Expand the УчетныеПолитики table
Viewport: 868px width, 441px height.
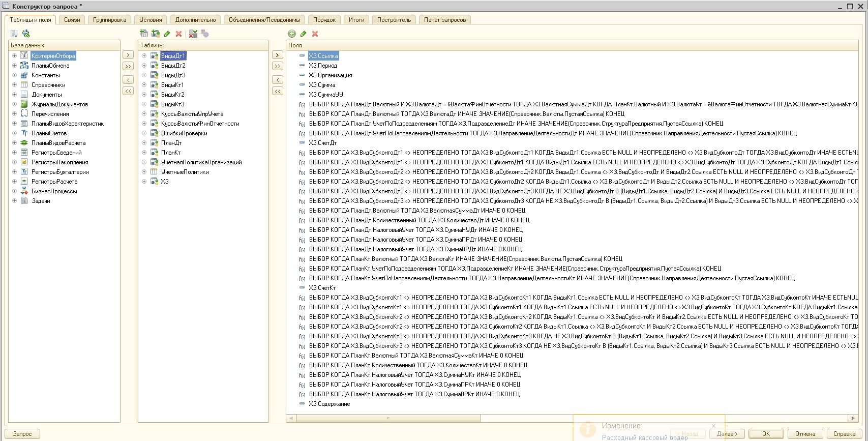144,171
